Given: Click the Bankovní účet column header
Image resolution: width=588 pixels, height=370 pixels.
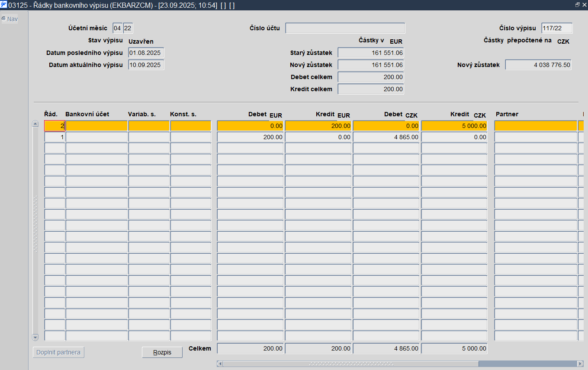Looking at the screenshot, I should (87, 114).
